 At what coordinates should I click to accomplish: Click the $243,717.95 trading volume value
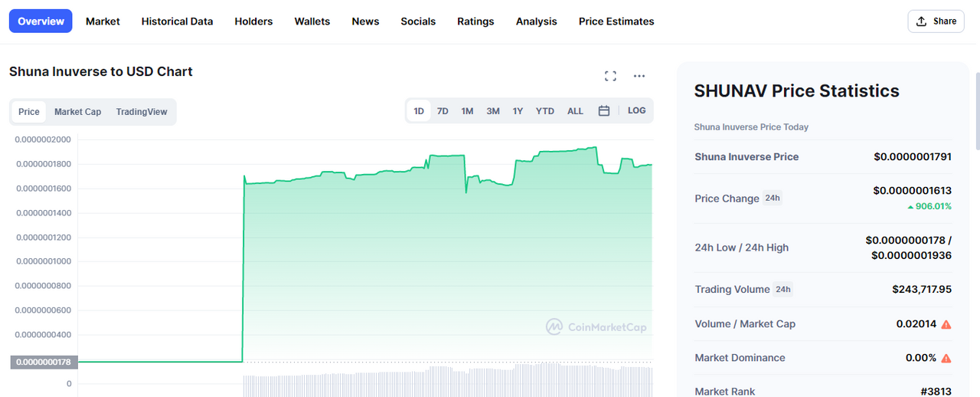pyautogui.click(x=922, y=289)
